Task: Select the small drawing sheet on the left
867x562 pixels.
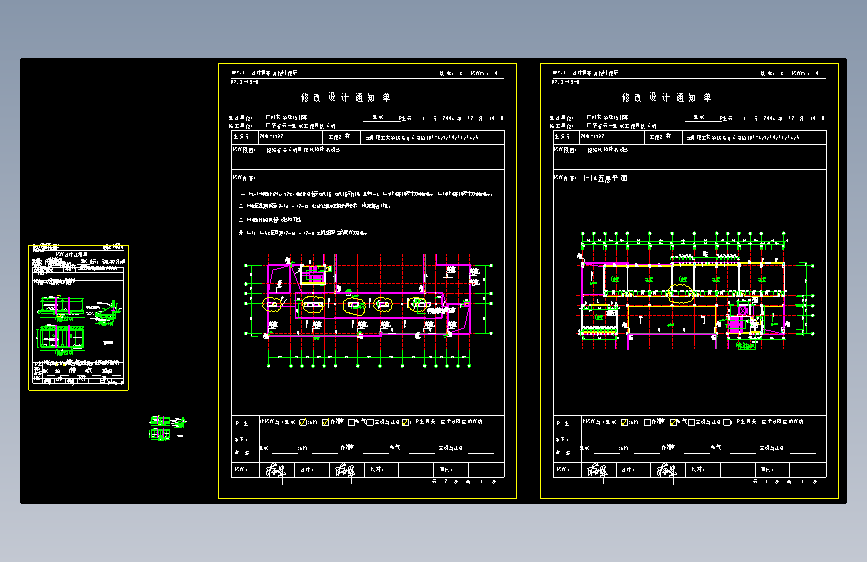Action: [x=79, y=318]
